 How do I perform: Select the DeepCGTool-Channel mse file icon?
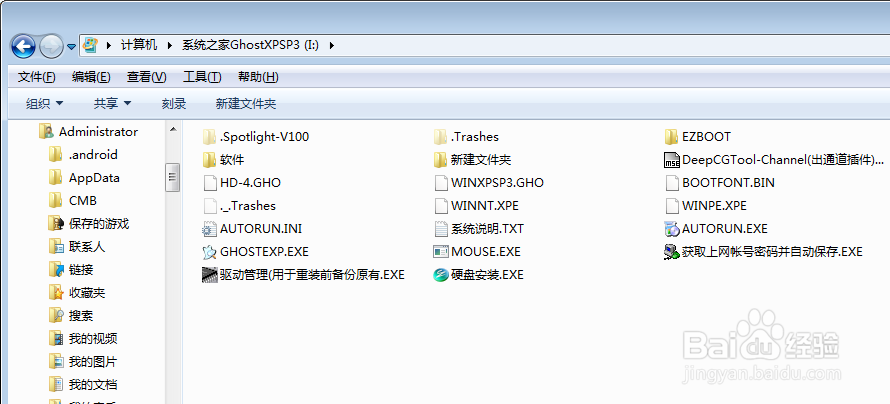coord(672,160)
